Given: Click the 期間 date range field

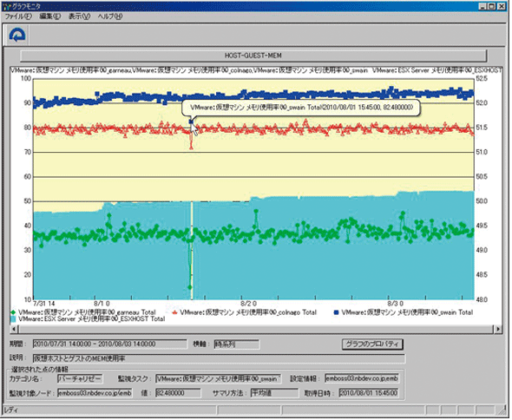Looking at the screenshot, I should click(x=109, y=344).
